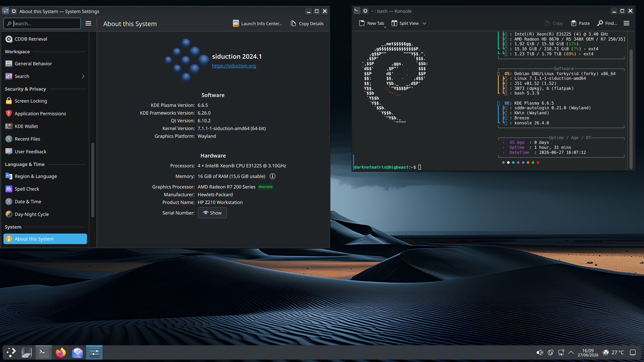The height and width of the screenshot is (362, 644).
Task: Open the System Settings hamburger menu
Action: pos(89,23)
